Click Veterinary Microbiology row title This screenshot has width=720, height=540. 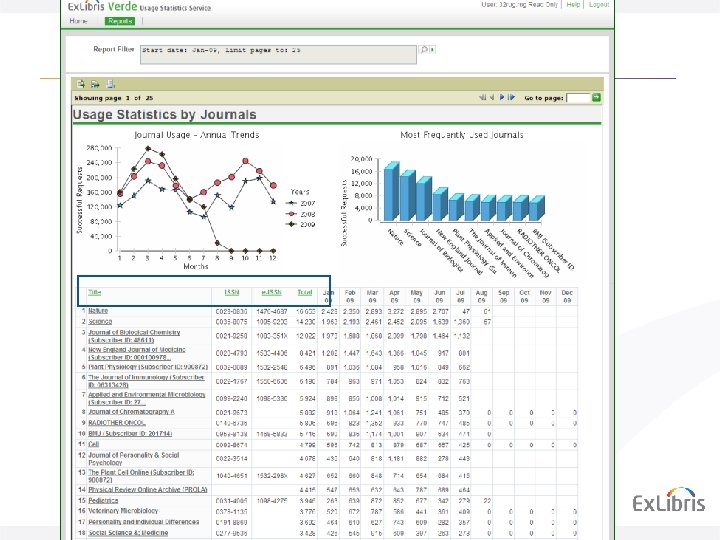[x=123, y=511]
